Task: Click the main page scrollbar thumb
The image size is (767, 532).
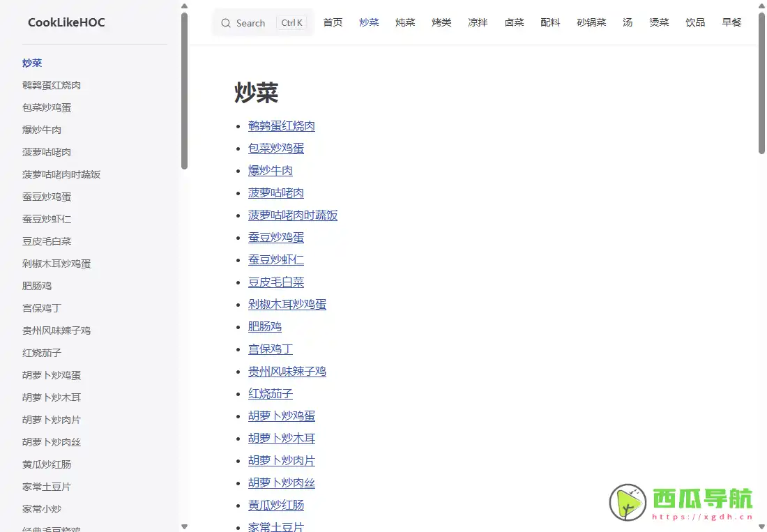Action: [761, 83]
